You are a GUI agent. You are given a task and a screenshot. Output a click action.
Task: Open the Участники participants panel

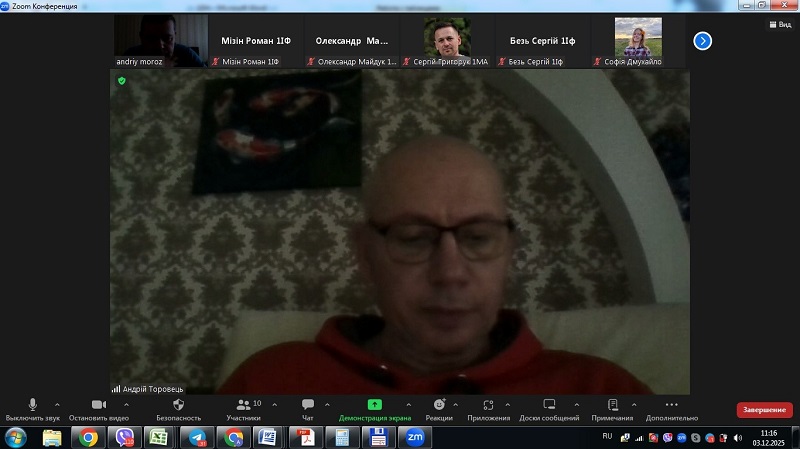243,405
